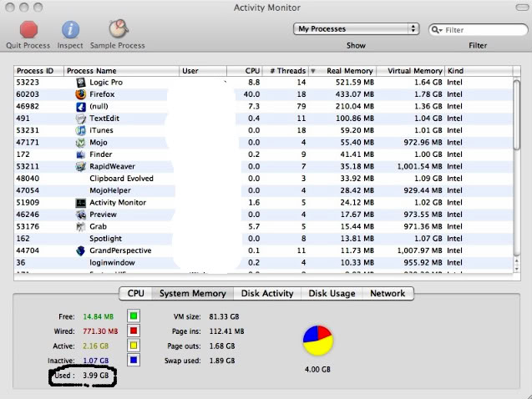Open the Disk Usage tab

[x=332, y=293]
